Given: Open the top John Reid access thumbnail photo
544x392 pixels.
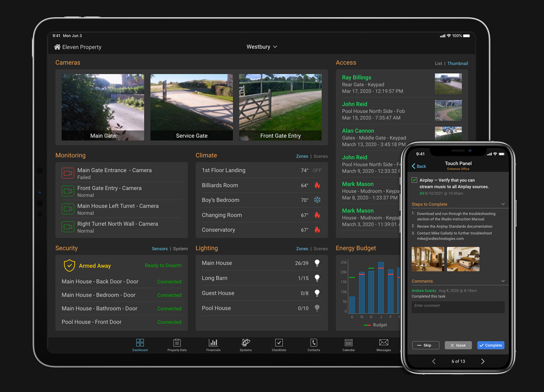Looking at the screenshot, I should coord(448,111).
